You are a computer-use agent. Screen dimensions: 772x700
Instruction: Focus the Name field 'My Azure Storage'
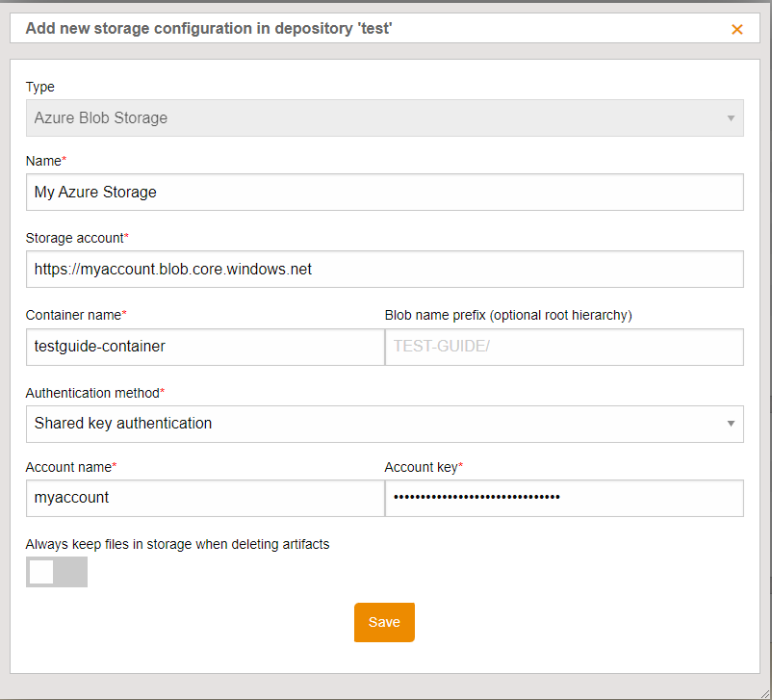point(384,192)
